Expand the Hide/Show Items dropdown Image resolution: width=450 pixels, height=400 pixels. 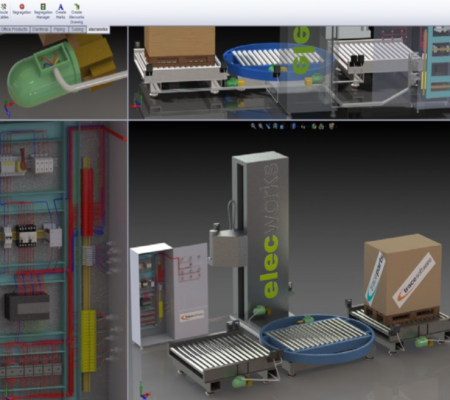(x=303, y=127)
